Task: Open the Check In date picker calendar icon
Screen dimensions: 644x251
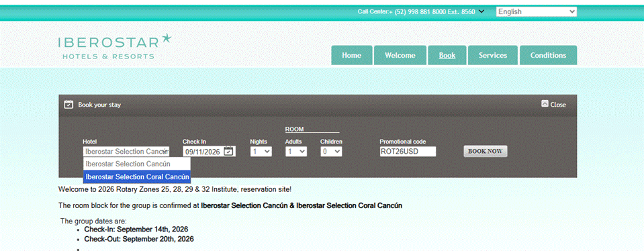Action: (x=229, y=152)
